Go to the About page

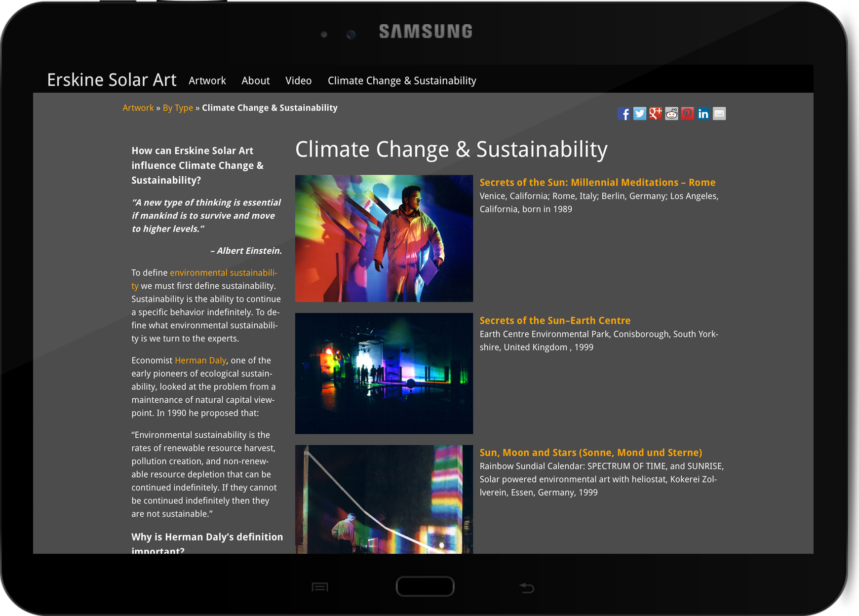[255, 80]
